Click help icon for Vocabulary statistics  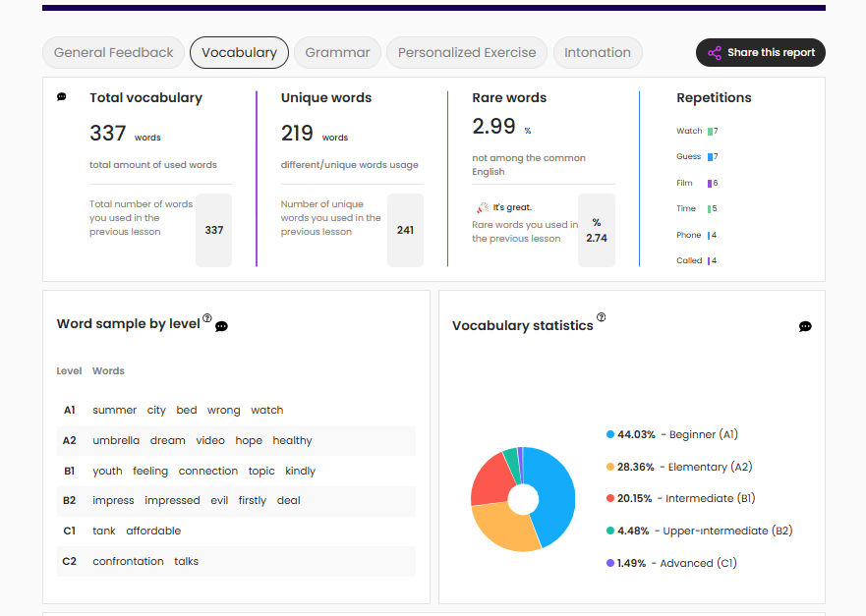602,316
